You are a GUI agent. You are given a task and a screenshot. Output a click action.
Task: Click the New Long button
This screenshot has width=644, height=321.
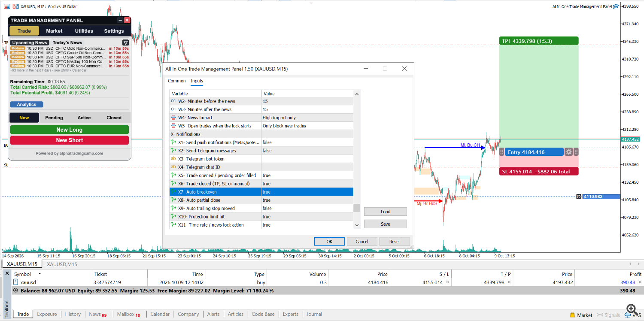coord(70,130)
